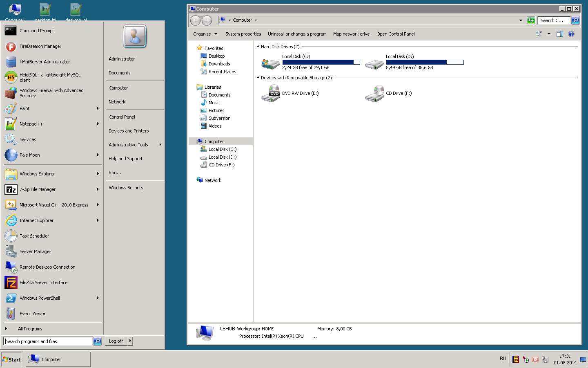Open Server Manager icon

11,251
